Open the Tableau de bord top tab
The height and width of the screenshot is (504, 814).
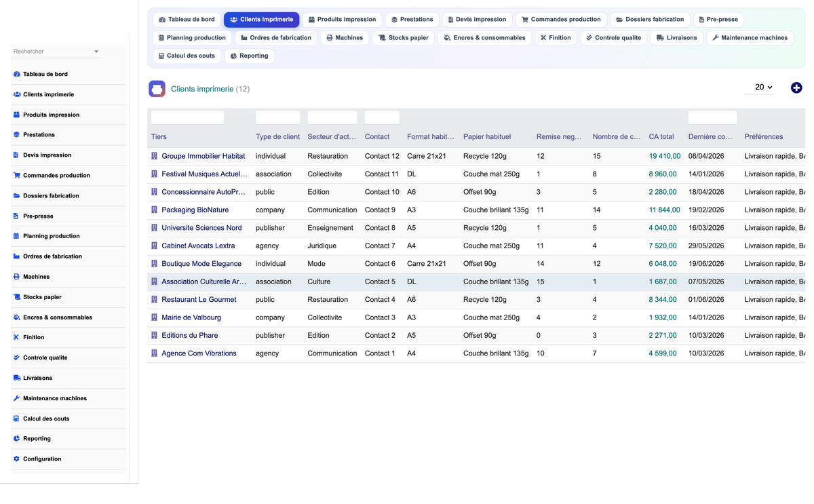click(x=187, y=20)
